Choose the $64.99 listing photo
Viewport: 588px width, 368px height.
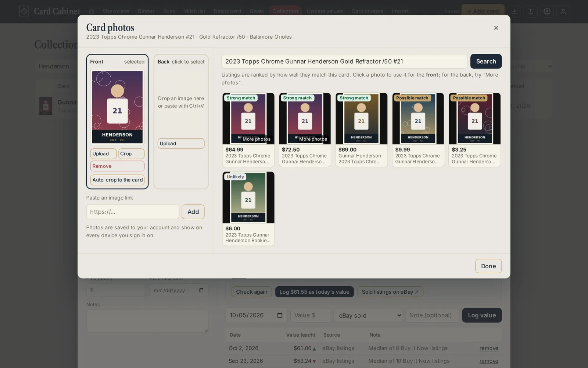tap(248, 118)
